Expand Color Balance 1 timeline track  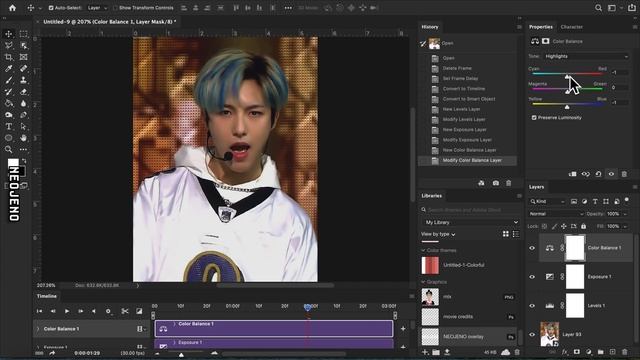pos(38,329)
